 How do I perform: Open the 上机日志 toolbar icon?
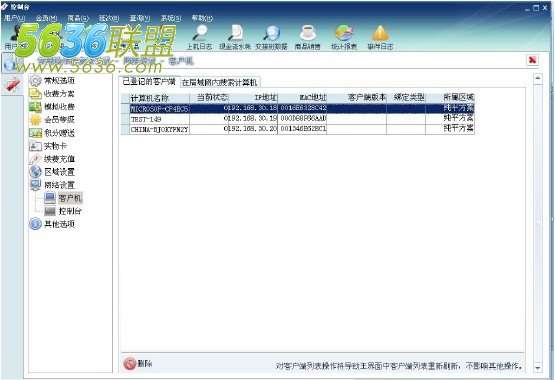click(200, 37)
